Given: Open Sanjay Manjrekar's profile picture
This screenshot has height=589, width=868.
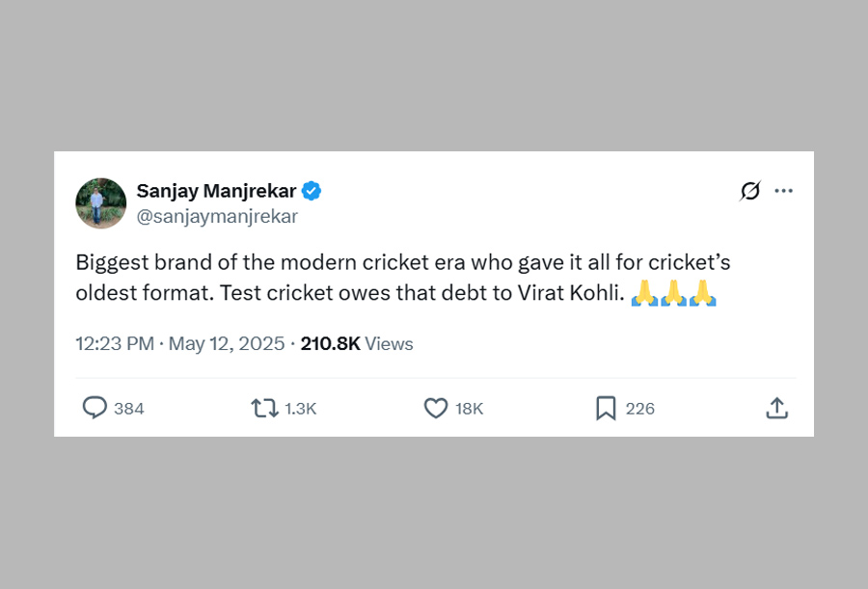Looking at the screenshot, I should (101, 203).
